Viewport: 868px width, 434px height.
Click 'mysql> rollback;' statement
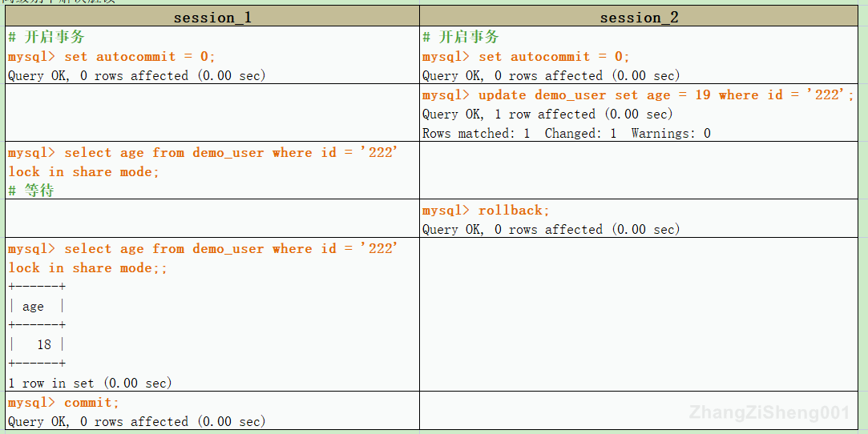click(x=486, y=211)
